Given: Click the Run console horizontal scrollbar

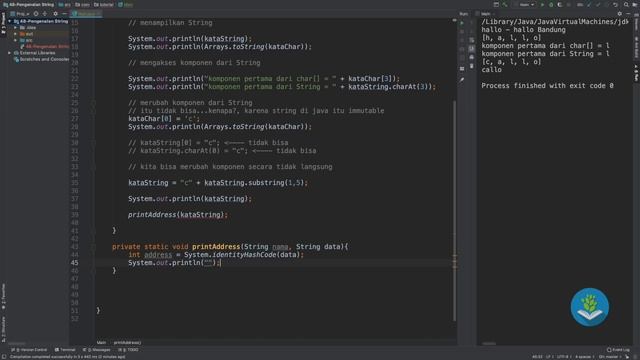Looking at the screenshot, I should pyautogui.click(x=489, y=343).
